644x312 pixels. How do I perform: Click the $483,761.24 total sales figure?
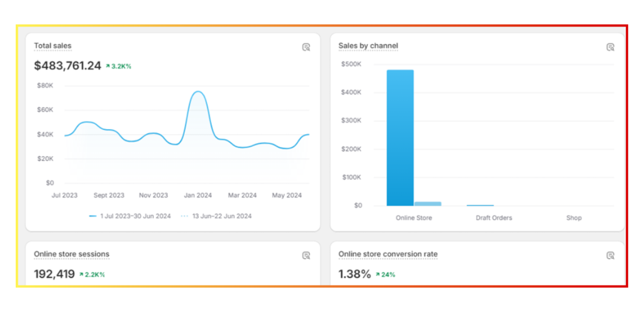pyautogui.click(x=67, y=65)
